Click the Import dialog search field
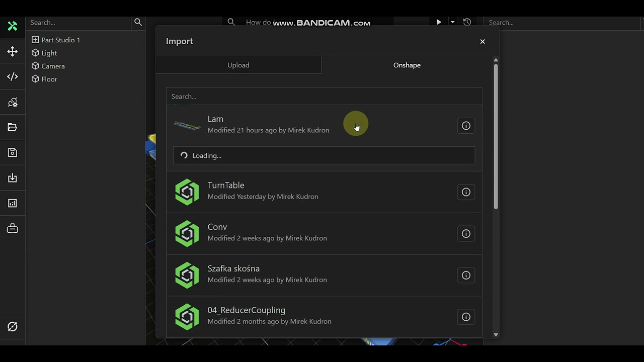The image size is (644, 362). (x=324, y=97)
